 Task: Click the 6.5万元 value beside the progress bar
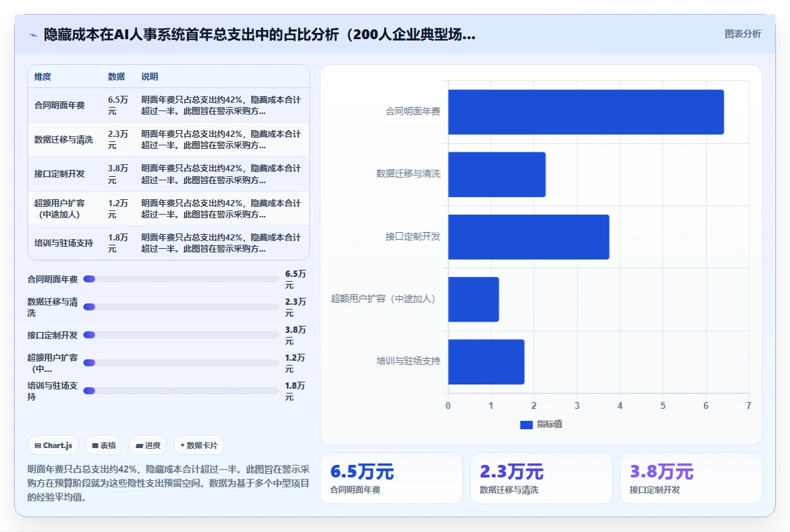(295, 280)
